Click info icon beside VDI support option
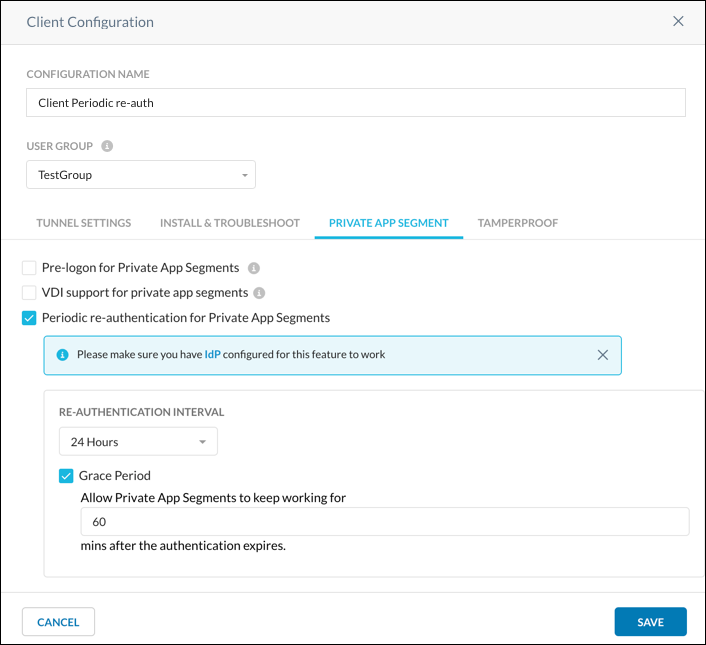Viewport: 706px width, 645px height. pyautogui.click(x=259, y=293)
